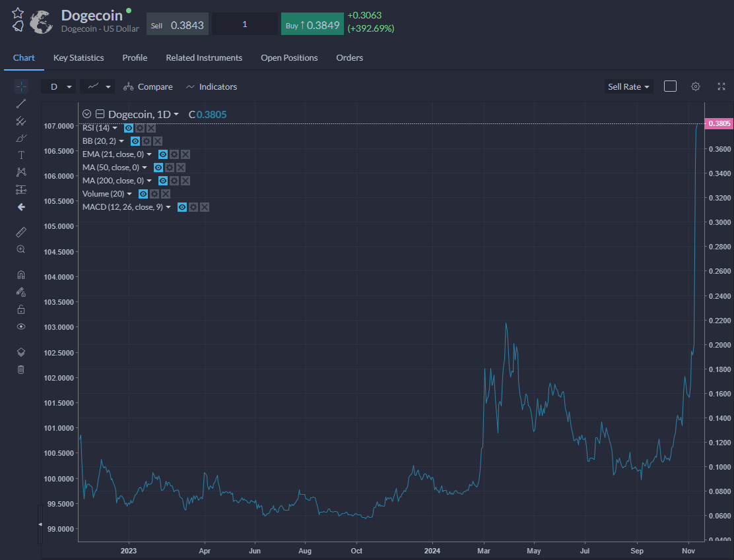Click the Buy 0.3849 button
This screenshot has width=734, height=560.
click(x=312, y=24)
